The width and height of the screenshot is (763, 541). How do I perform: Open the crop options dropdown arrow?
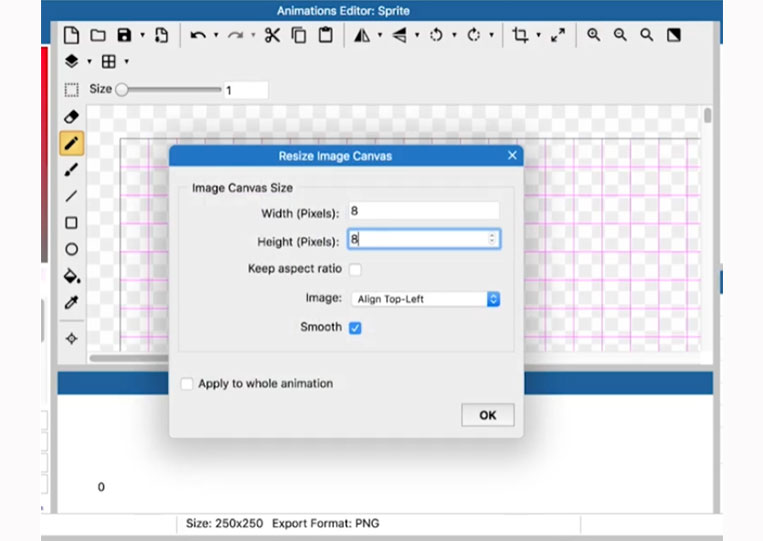point(539,35)
